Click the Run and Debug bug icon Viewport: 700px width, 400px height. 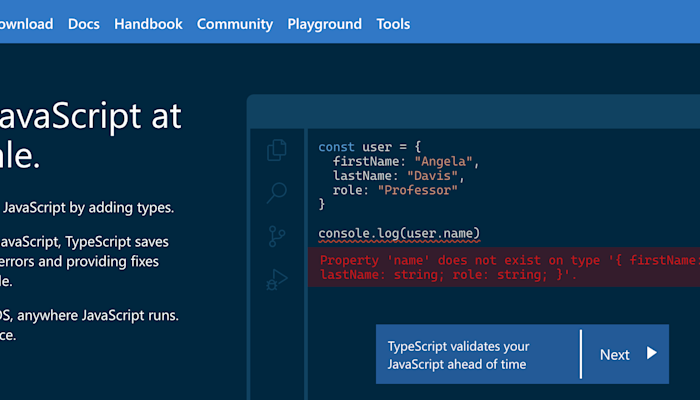(x=277, y=279)
